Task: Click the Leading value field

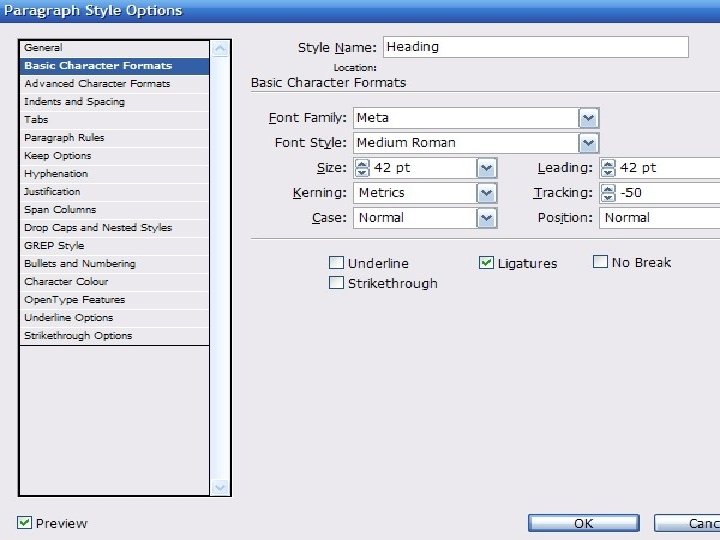Action: (x=668, y=168)
